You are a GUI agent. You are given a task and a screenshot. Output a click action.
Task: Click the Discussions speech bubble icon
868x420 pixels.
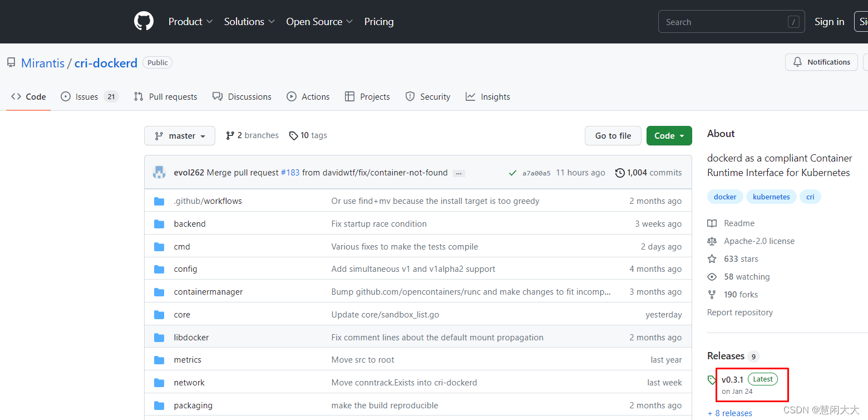[x=218, y=96]
